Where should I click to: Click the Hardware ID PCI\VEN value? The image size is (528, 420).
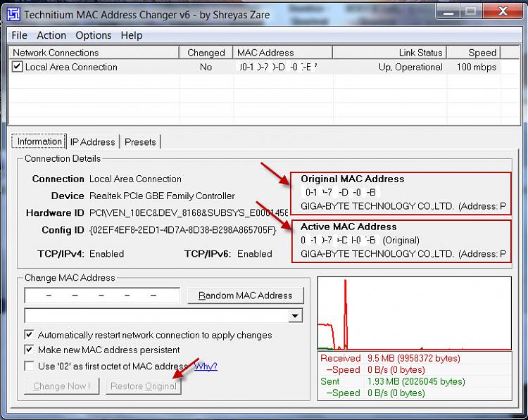(x=189, y=213)
